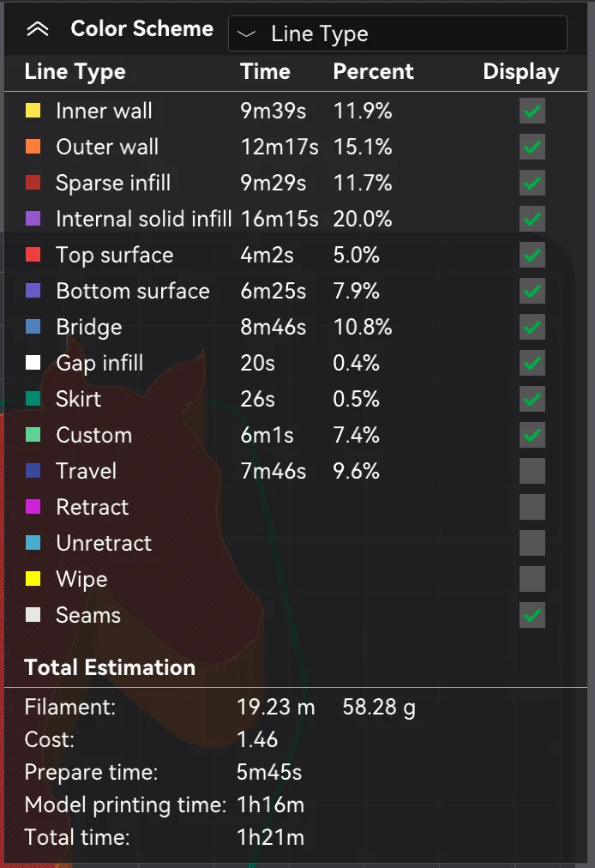Click the dark red Sparse infill icon
The height and width of the screenshot is (868, 595).
point(33,183)
